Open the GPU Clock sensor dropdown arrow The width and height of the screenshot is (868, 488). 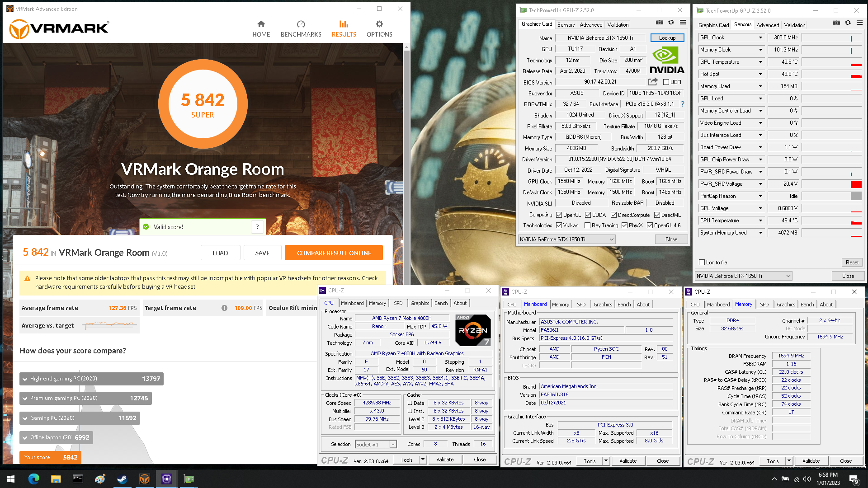tap(760, 38)
